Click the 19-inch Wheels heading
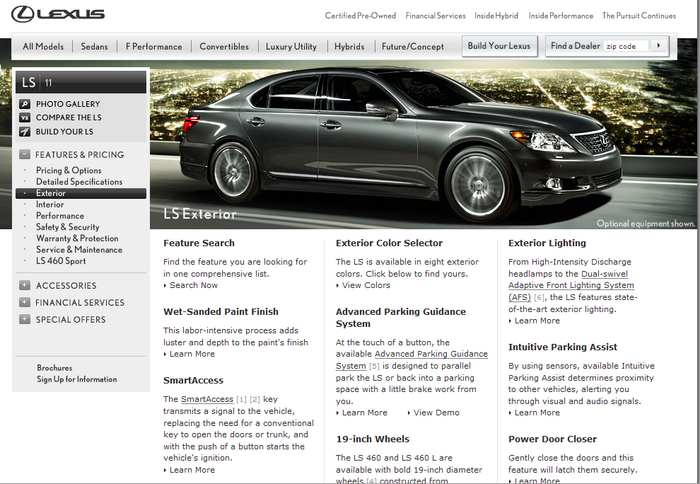 pyautogui.click(x=372, y=439)
